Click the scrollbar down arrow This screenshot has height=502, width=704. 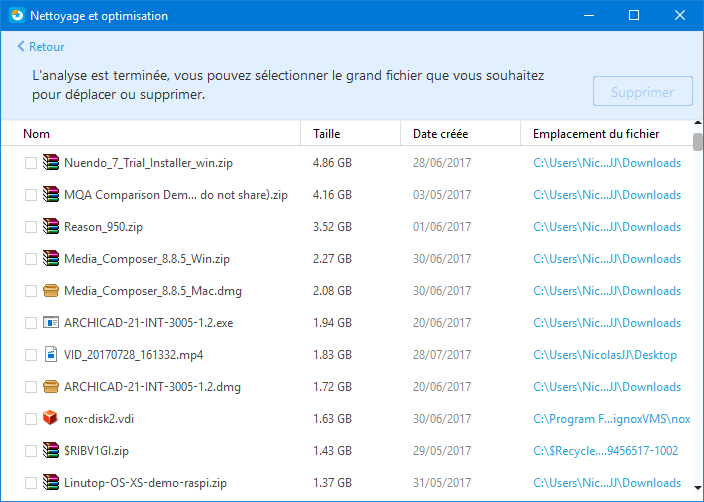[x=698, y=487]
